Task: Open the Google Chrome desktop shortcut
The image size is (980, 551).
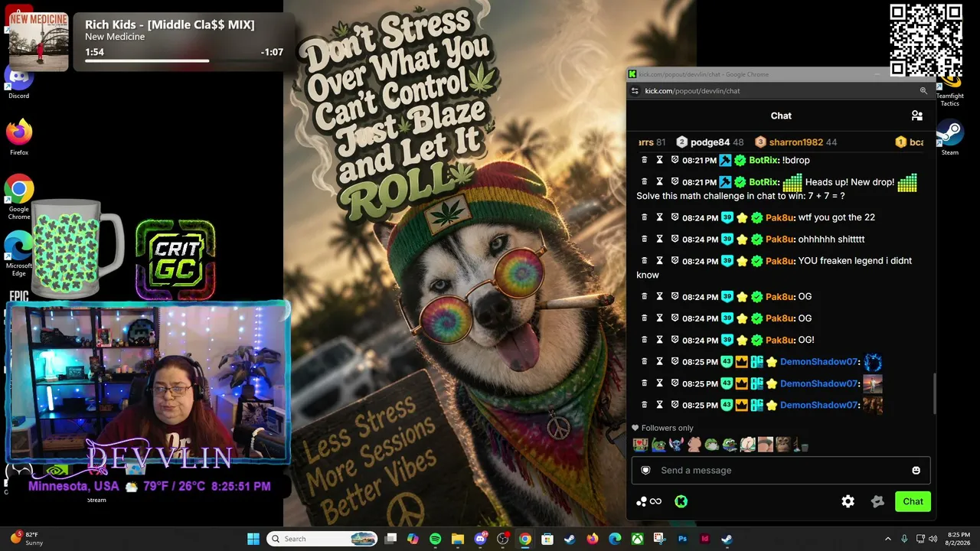Action: (18, 197)
